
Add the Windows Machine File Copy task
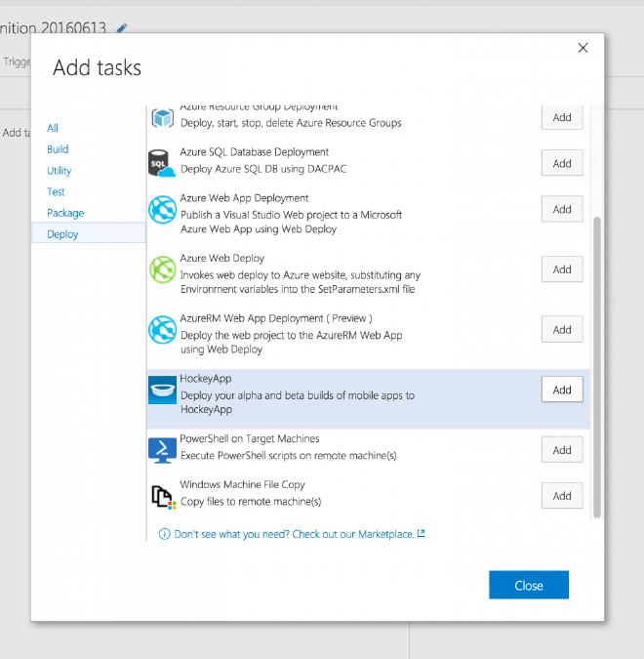point(562,496)
